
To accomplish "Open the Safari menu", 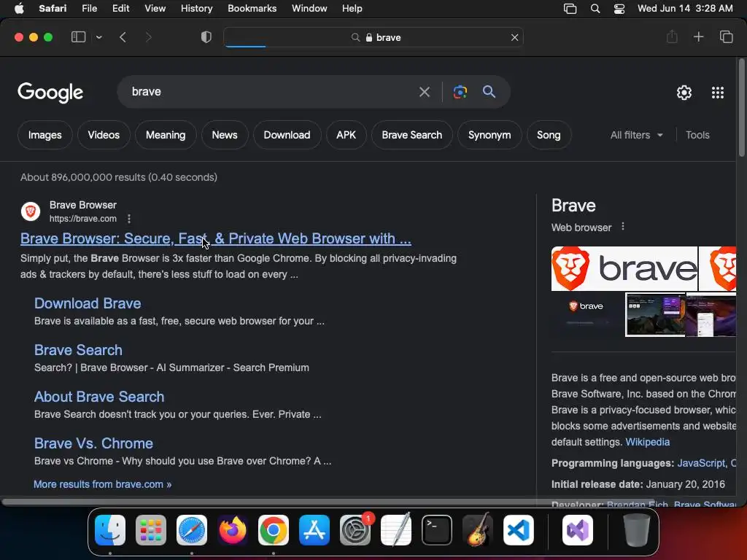I will [x=53, y=9].
